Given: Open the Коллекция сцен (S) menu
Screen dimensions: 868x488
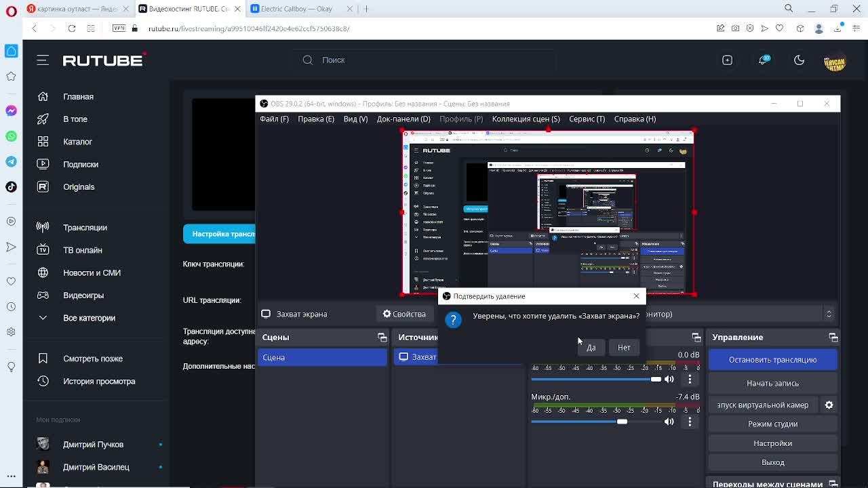Looking at the screenshot, I should coord(526,119).
